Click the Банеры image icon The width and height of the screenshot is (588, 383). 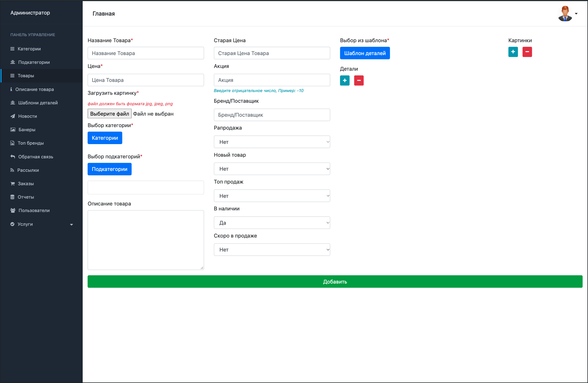coord(13,130)
